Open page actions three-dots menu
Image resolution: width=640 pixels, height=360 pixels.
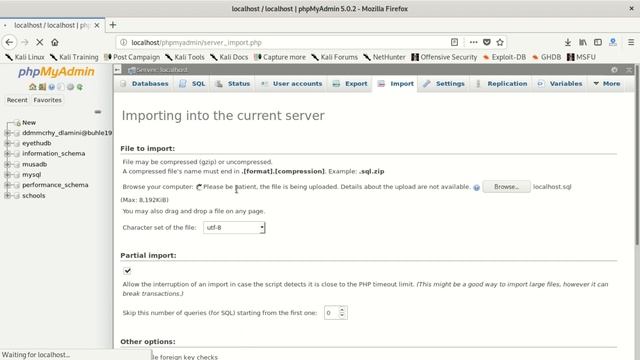[x=473, y=42]
